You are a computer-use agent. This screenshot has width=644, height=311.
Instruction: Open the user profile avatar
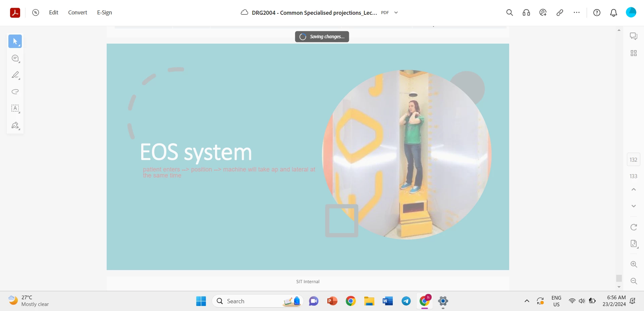pyautogui.click(x=631, y=12)
